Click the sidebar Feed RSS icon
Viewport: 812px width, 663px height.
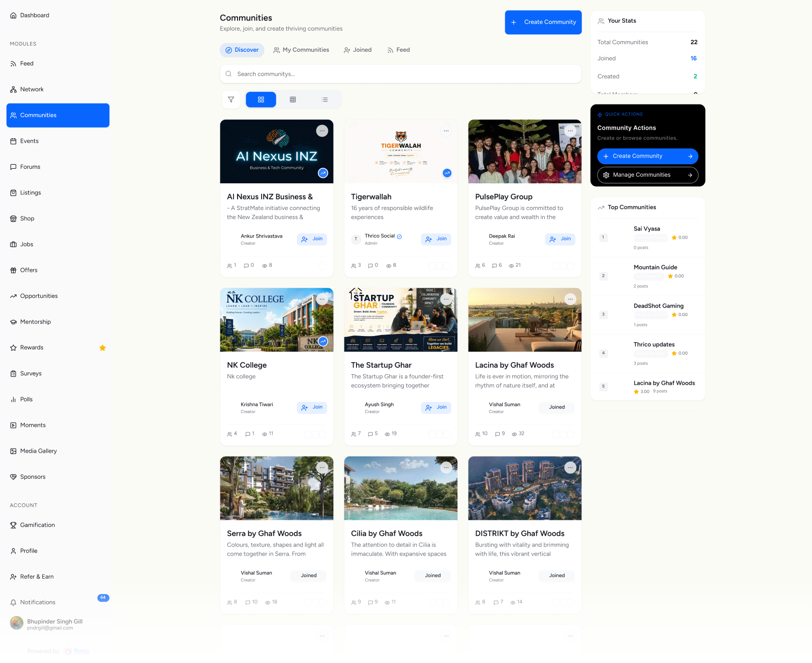click(x=14, y=64)
